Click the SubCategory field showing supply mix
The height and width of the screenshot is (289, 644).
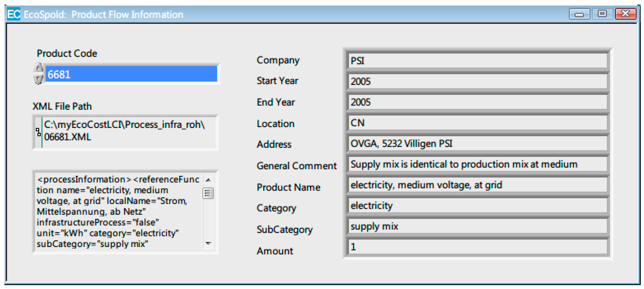tap(478, 226)
